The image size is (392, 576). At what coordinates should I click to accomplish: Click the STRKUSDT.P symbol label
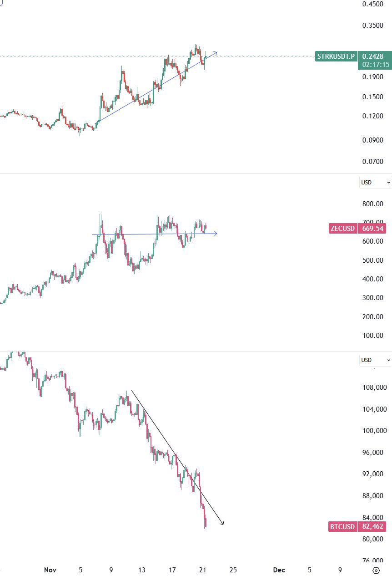(x=336, y=56)
